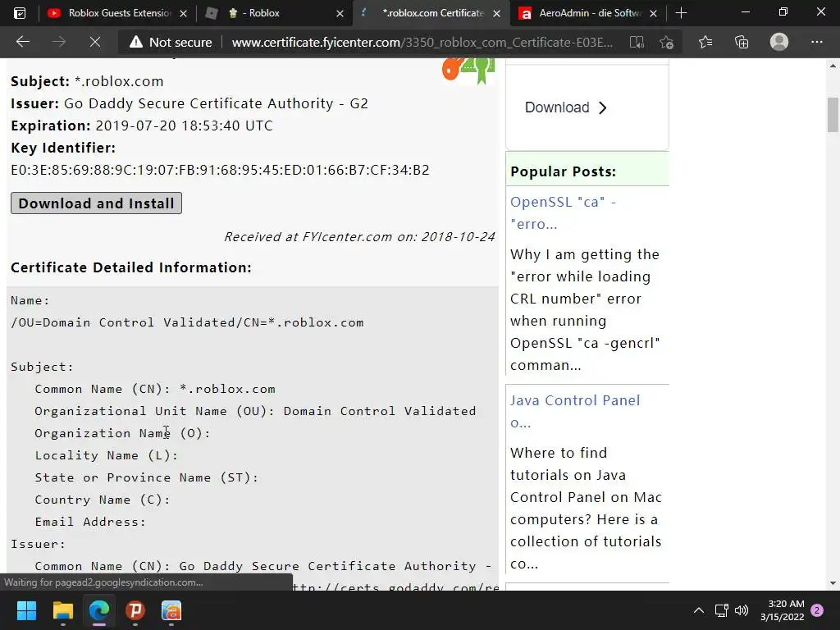The image size is (840, 630).
Task: Stop loading the page
Action: pyautogui.click(x=95, y=42)
